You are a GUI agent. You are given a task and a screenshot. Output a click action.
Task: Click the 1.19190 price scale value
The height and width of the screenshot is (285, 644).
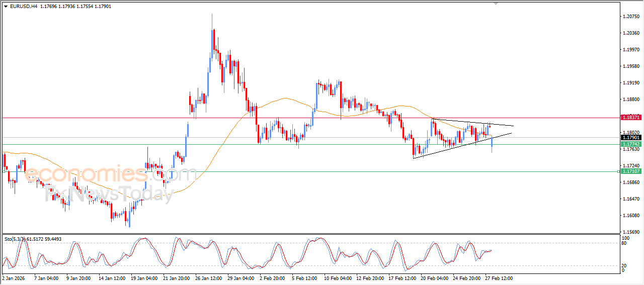[631, 83]
